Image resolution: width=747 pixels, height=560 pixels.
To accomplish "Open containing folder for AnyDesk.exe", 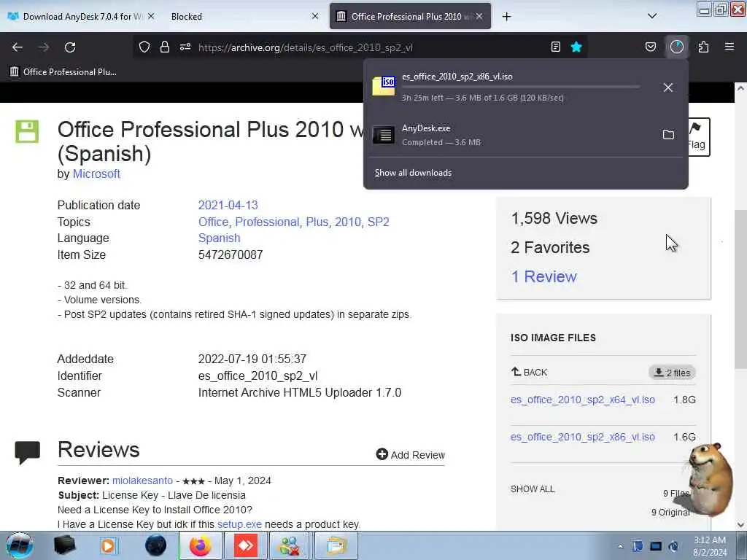I will [668, 135].
